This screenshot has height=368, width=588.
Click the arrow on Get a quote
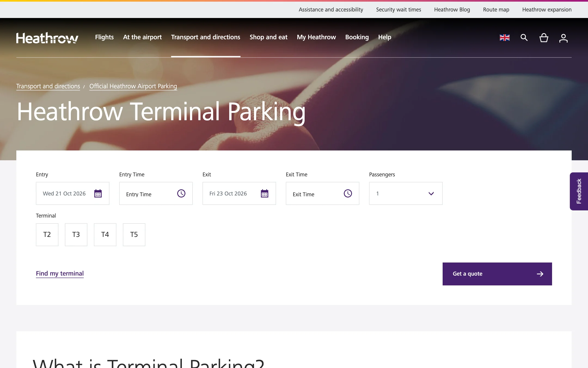coord(540,274)
